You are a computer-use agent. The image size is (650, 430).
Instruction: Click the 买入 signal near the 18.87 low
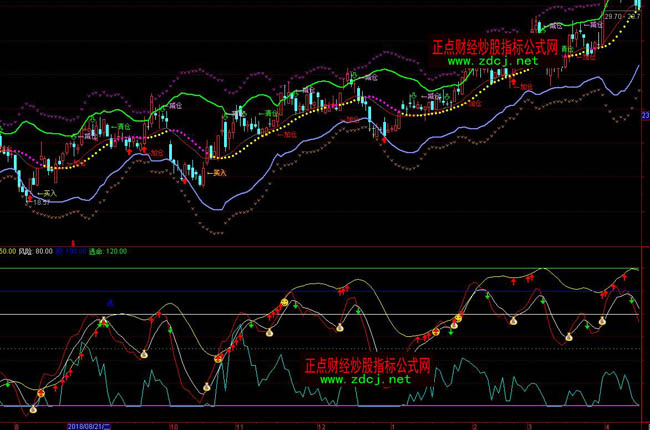pos(47,194)
